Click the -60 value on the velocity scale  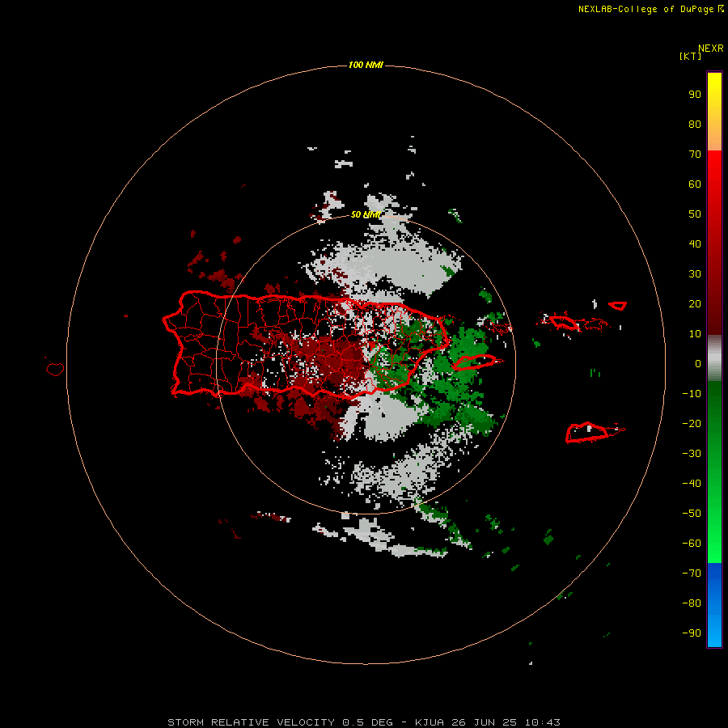click(x=692, y=544)
